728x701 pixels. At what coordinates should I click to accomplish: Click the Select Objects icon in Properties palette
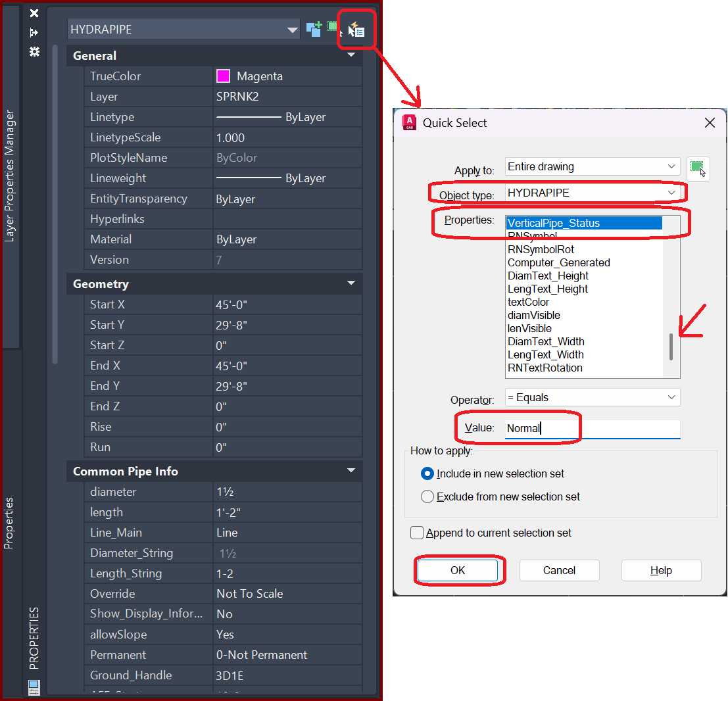pyautogui.click(x=334, y=28)
